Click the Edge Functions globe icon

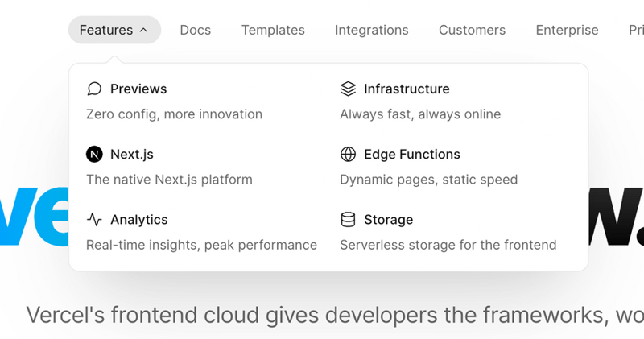tap(348, 154)
